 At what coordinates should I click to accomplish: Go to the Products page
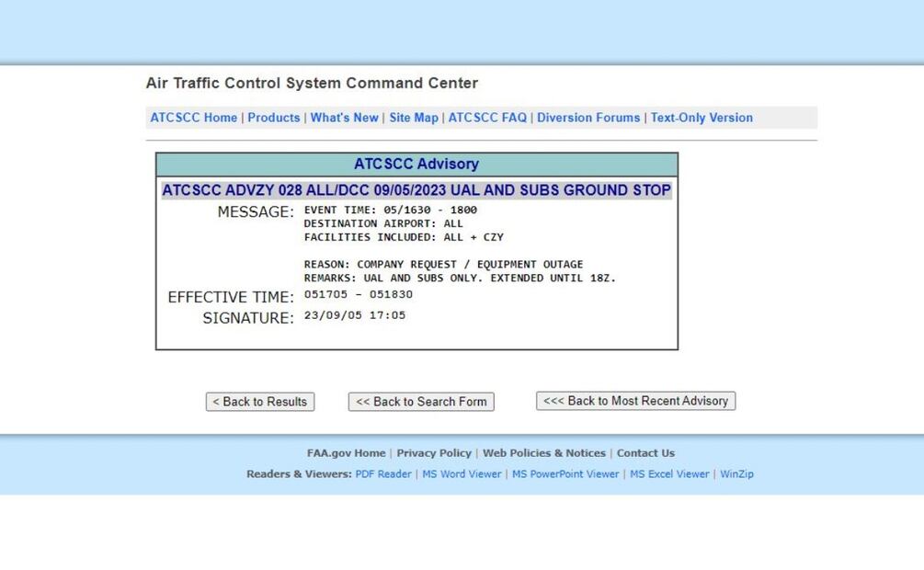[273, 118]
